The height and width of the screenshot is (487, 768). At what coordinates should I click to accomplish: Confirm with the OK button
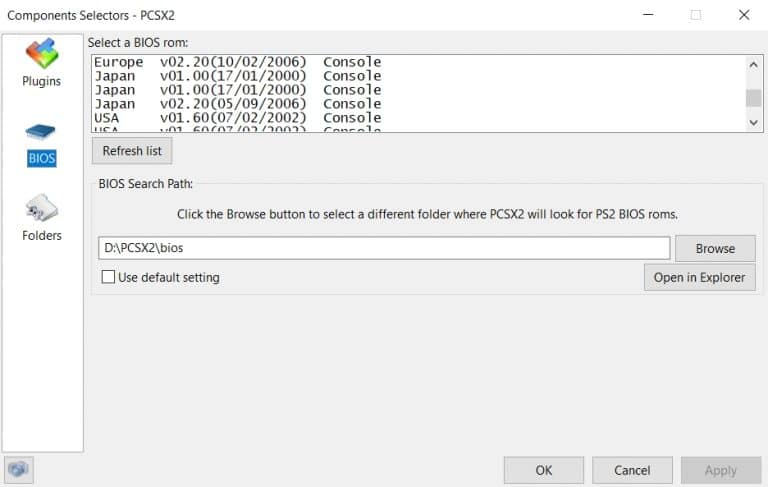point(543,470)
